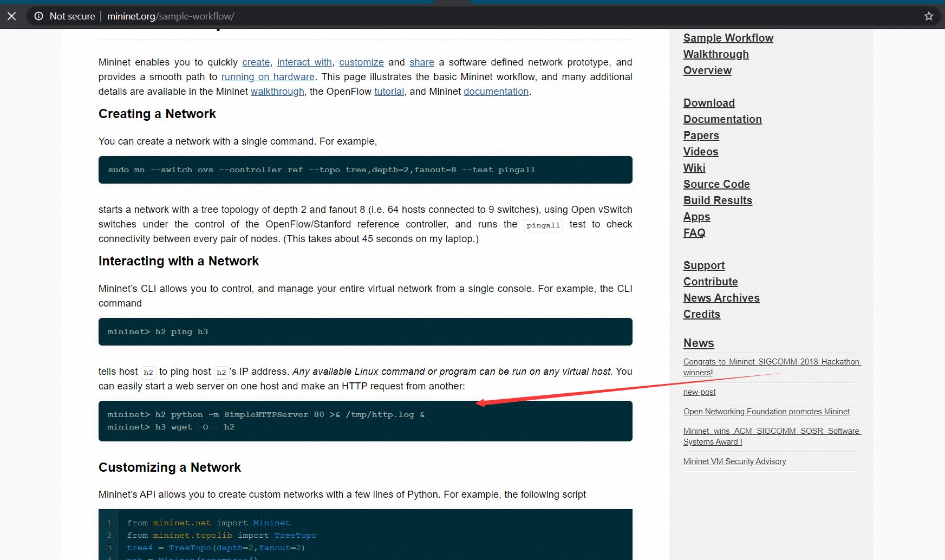Open Wiki in sidebar menu
The image size is (945, 560).
tap(694, 168)
